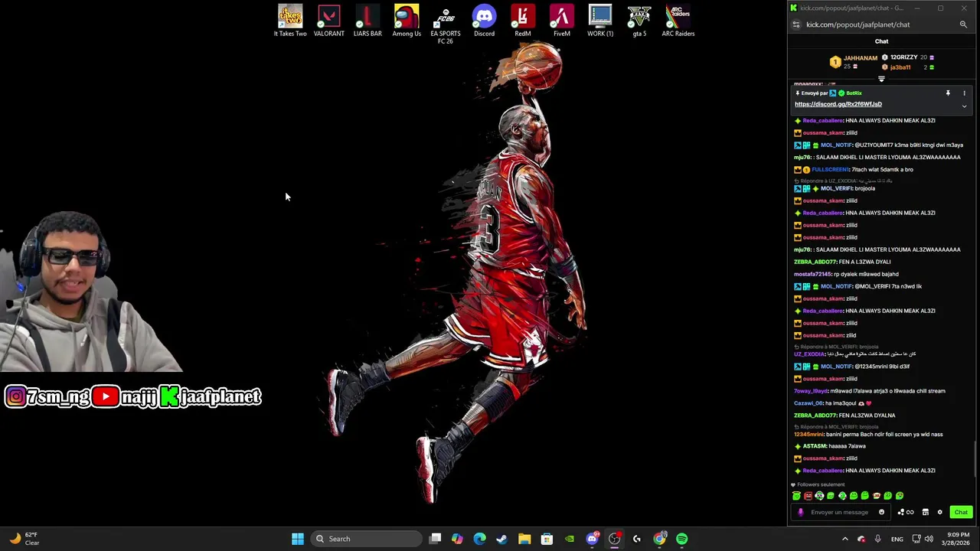Open weather widget showing 62°F Clear
Screen dimensions: 980x551
click(23, 539)
